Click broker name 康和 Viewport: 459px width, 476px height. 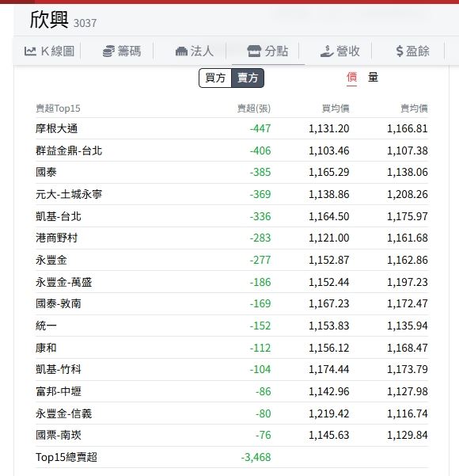coord(46,348)
